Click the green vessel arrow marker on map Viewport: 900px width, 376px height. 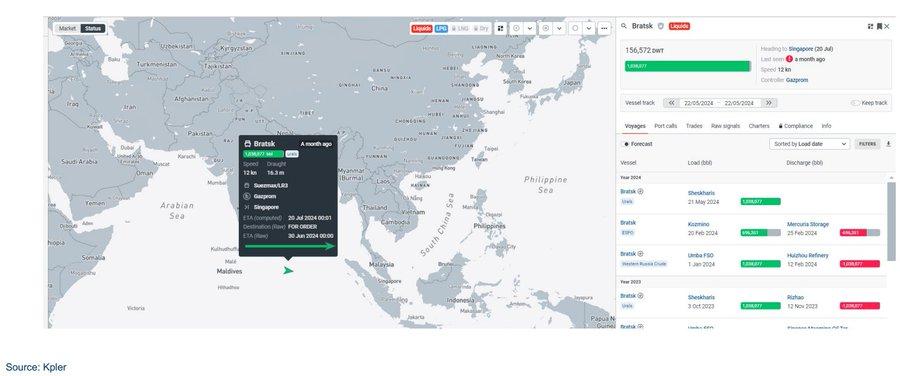(x=288, y=270)
